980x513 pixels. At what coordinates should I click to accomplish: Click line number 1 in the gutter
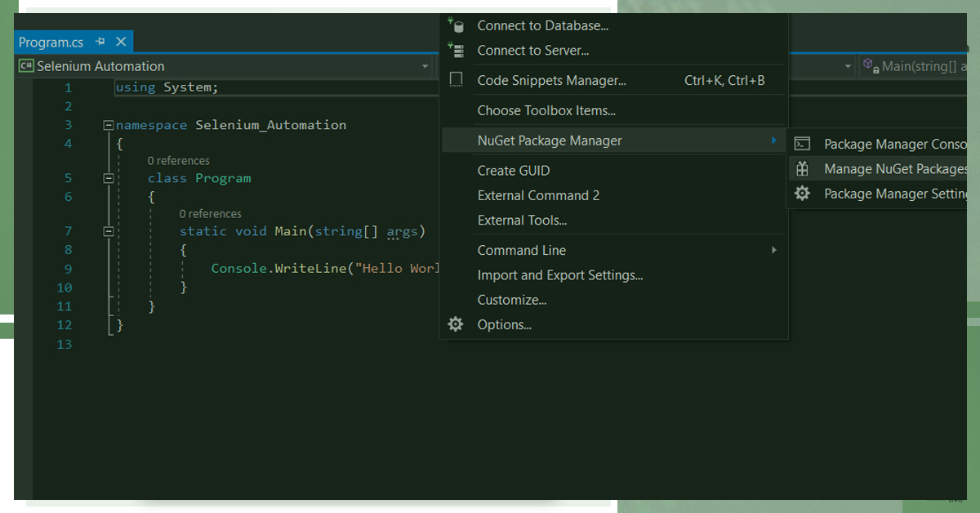[x=68, y=87]
